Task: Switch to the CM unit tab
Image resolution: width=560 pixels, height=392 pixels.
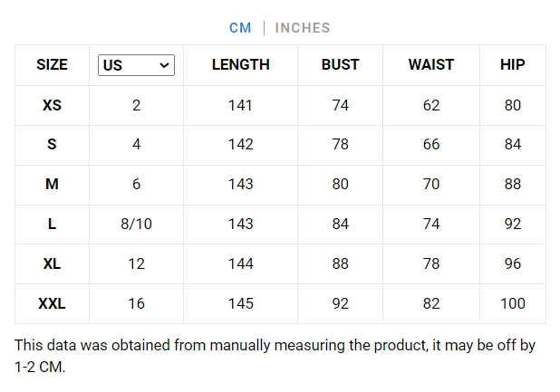Action: pos(240,28)
